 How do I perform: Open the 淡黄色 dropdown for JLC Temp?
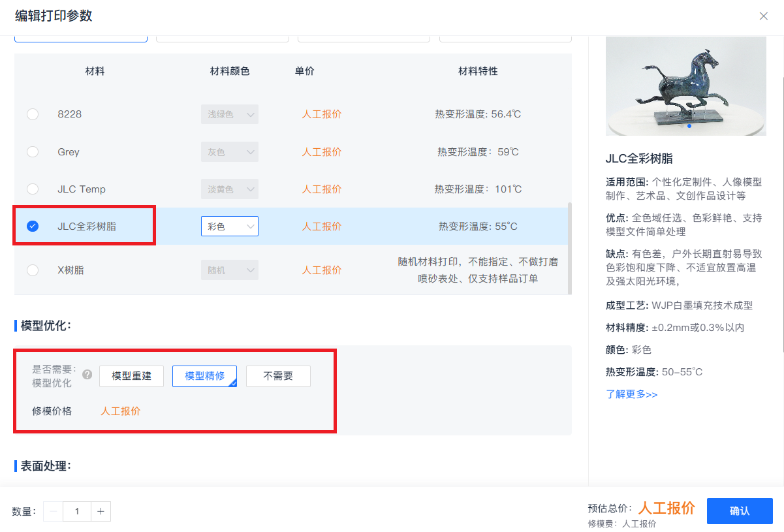(x=230, y=189)
